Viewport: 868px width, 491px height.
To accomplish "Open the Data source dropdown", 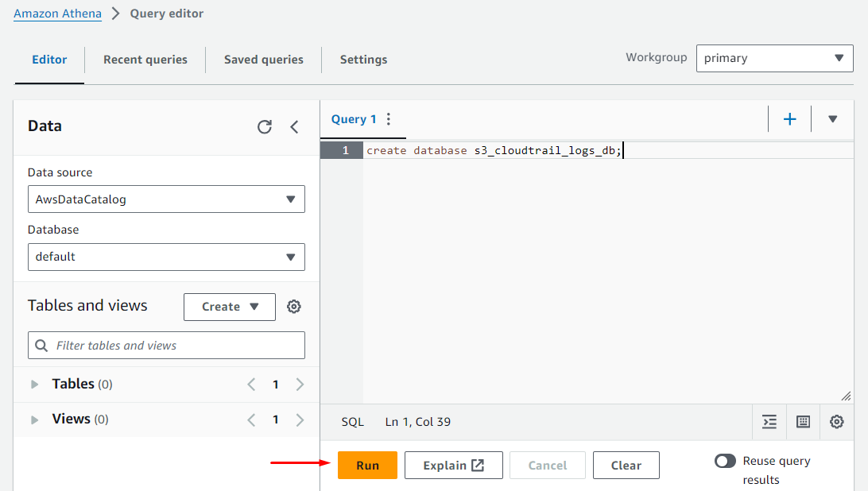I will click(x=166, y=199).
